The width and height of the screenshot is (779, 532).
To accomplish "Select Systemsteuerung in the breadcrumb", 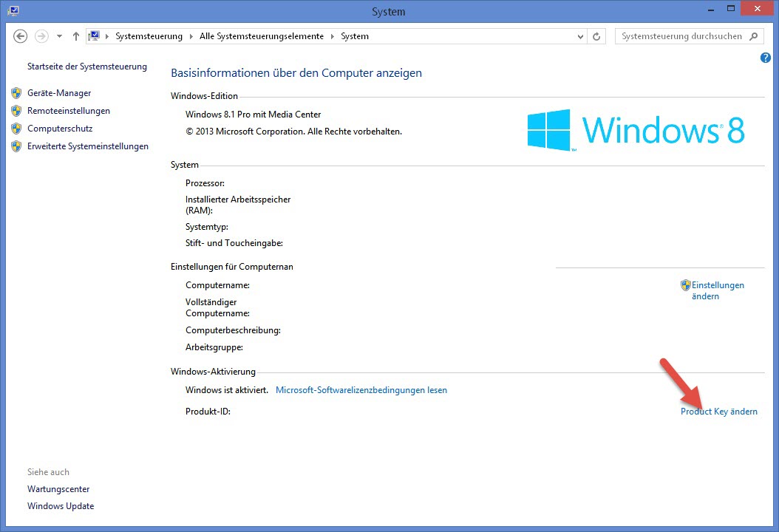I will pos(149,36).
